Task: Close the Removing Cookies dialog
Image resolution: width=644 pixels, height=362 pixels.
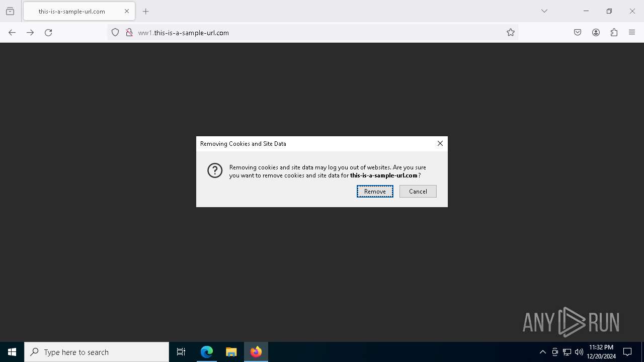Action: pyautogui.click(x=440, y=143)
